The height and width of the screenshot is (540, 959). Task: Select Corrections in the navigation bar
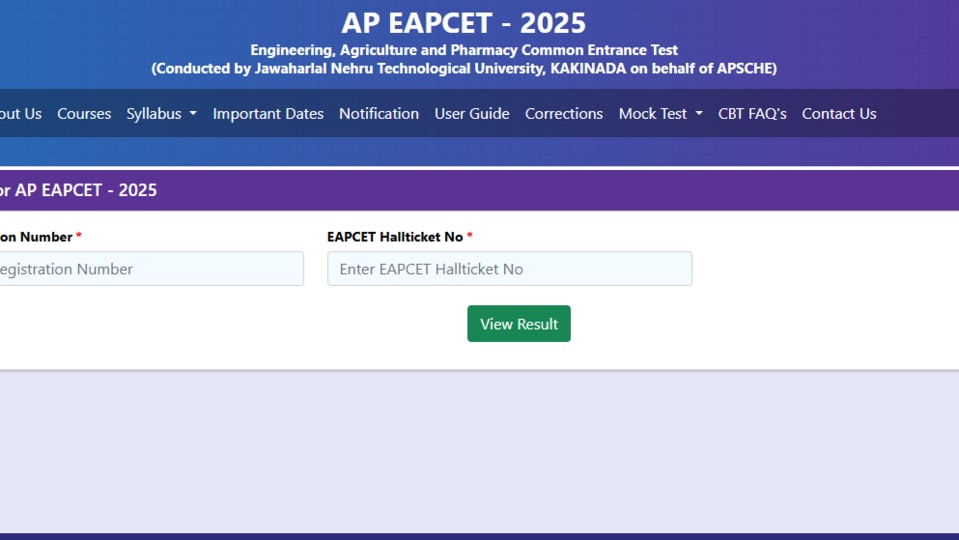[x=563, y=114]
